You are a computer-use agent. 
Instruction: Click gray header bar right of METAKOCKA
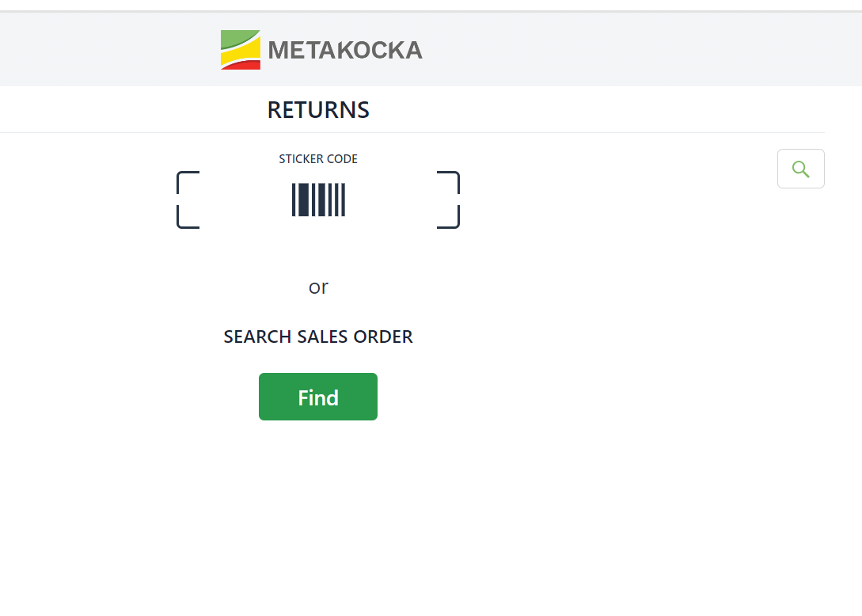click(x=633, y=50)
